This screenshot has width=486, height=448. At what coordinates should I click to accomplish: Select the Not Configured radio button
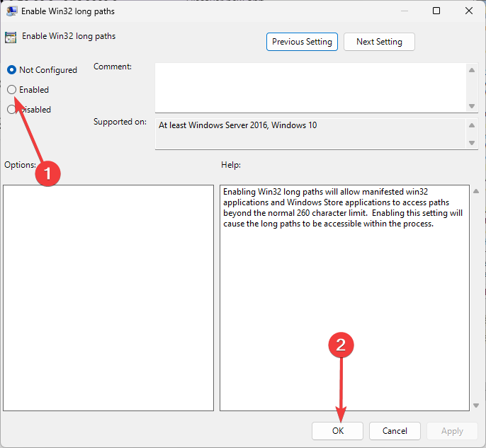pyautogui.click(x=11, y=70)
